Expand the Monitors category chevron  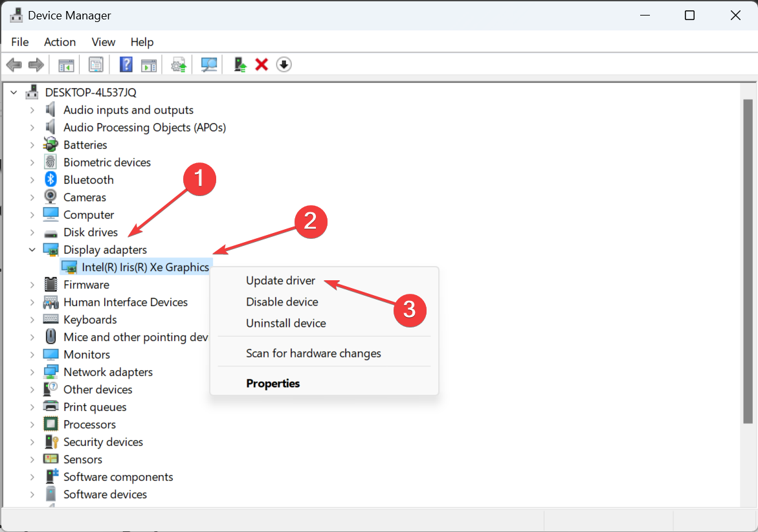point(32,354)
